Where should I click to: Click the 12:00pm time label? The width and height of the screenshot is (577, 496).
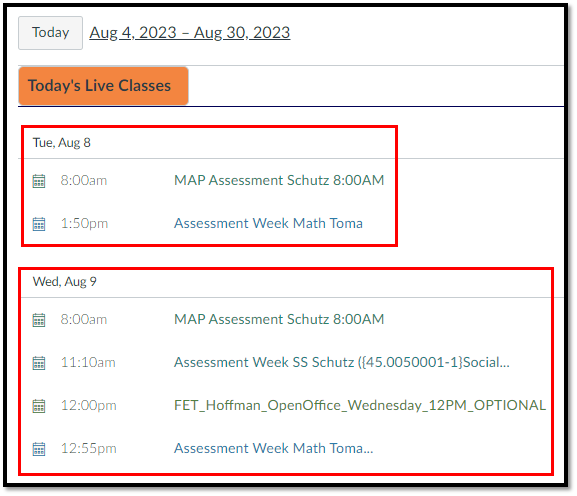click(x=88, y=405)
